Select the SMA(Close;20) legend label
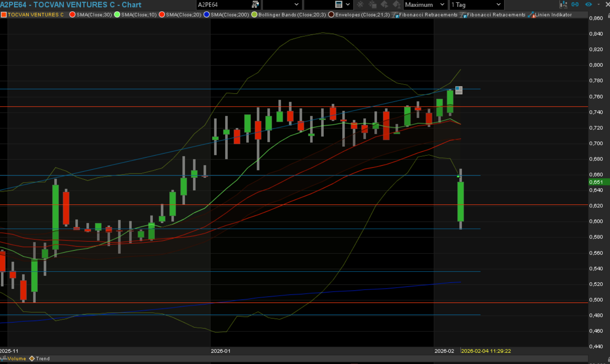Viewport: 610px width, 364px height. coord(183,15)
